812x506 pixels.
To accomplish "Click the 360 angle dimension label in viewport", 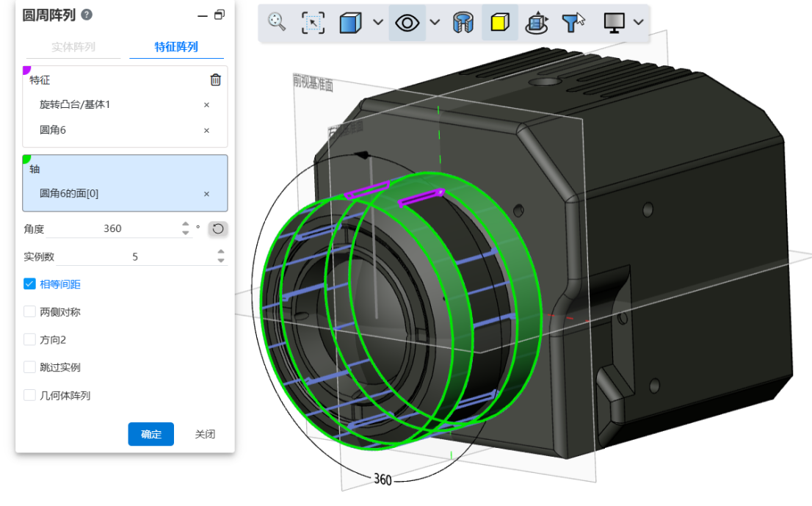I will (x=383, y=480).
